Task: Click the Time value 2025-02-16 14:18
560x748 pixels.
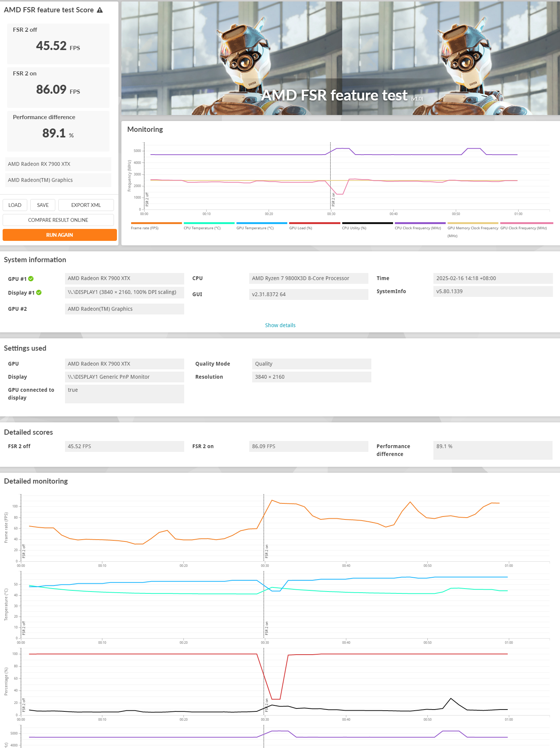Action: (x=493, y=278)
